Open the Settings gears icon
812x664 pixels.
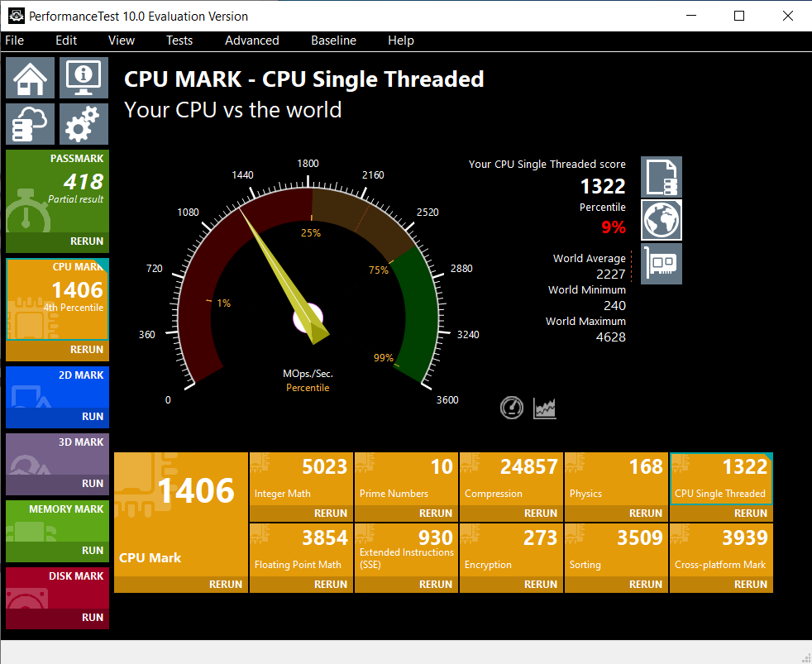point(83,122)
